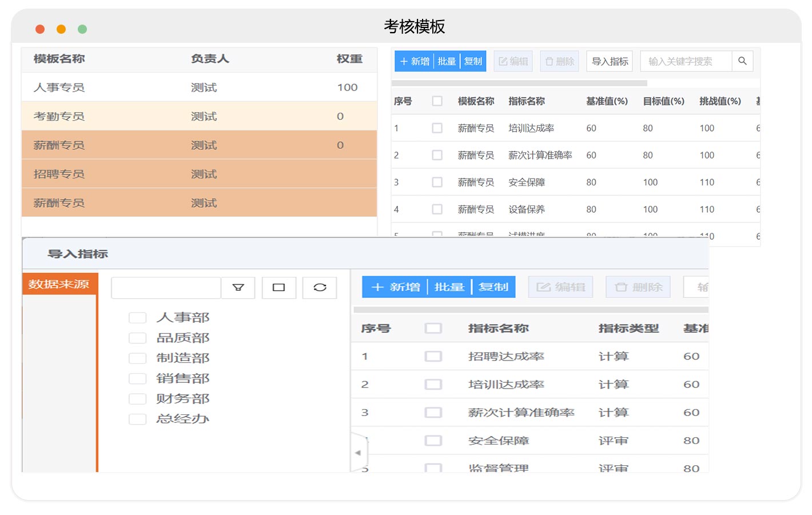Click the 招聘达成率 indicator name

point(506,356)
